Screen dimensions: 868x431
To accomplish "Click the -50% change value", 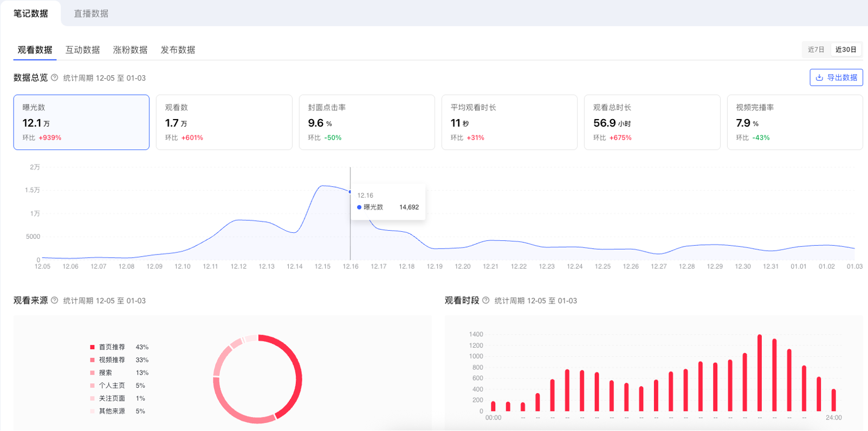I will coord(333,138).
